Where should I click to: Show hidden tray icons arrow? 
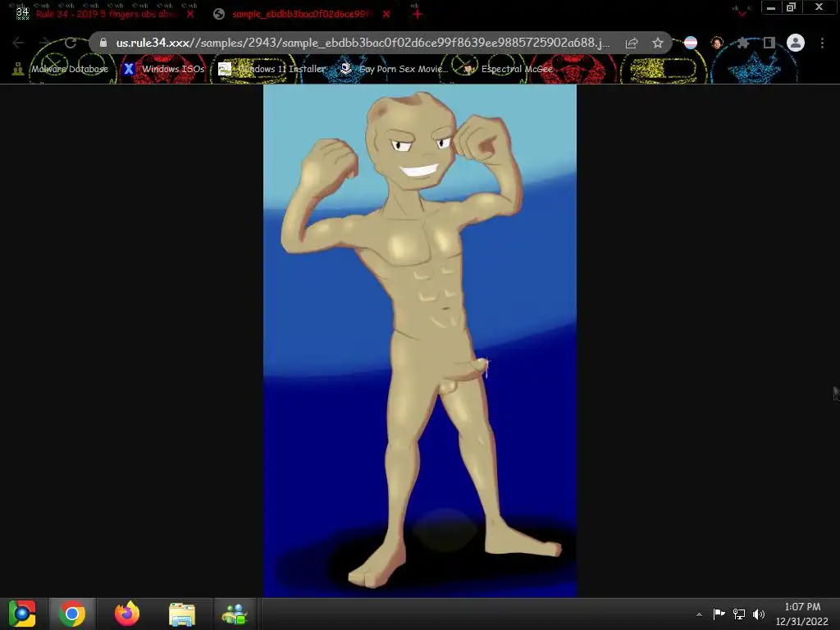tap(699, 614)
